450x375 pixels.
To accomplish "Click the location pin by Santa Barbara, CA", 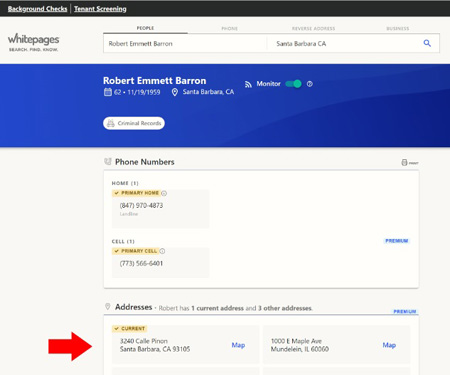I will [175, 92].
